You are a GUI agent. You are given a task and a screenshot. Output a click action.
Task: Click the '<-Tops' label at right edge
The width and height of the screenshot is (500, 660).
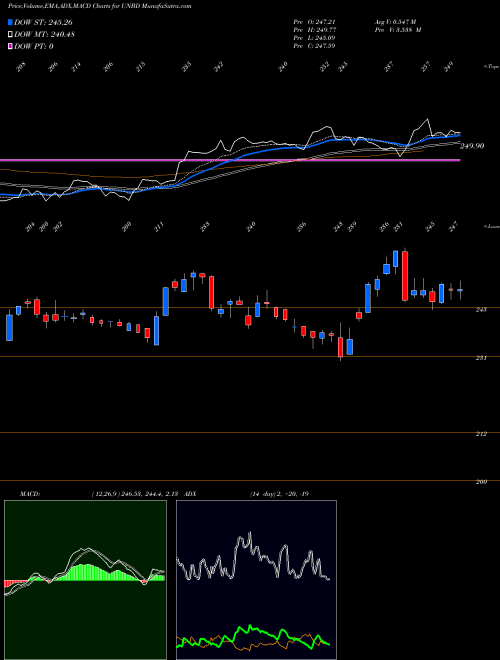point(491,67)
